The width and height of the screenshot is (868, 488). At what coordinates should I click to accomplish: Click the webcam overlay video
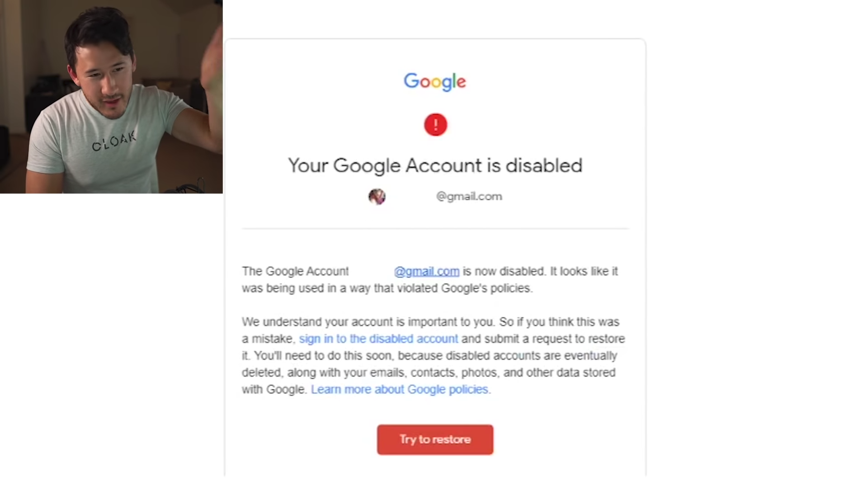(x=111, y=97)
